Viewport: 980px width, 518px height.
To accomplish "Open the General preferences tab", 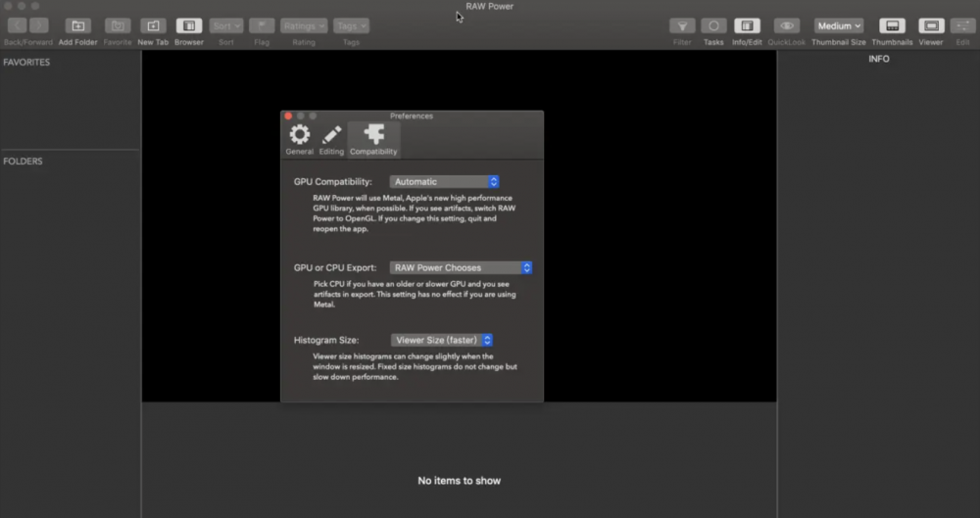I will [x=299, y=139].
